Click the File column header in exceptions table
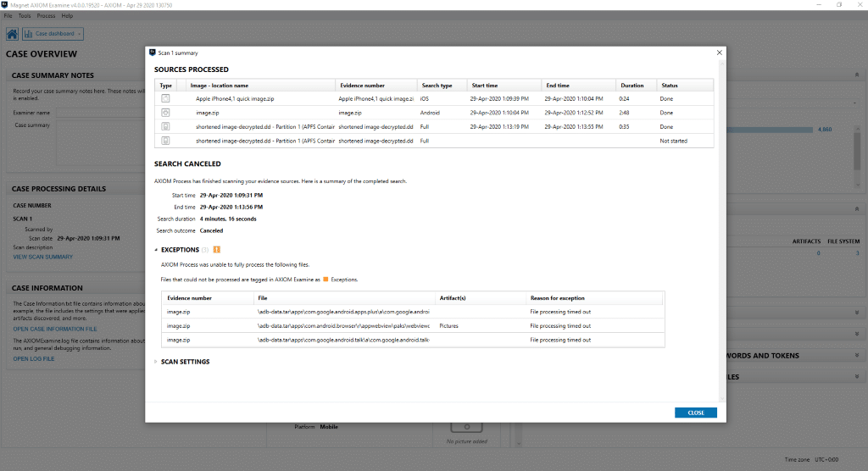 (x=344, y=298)
